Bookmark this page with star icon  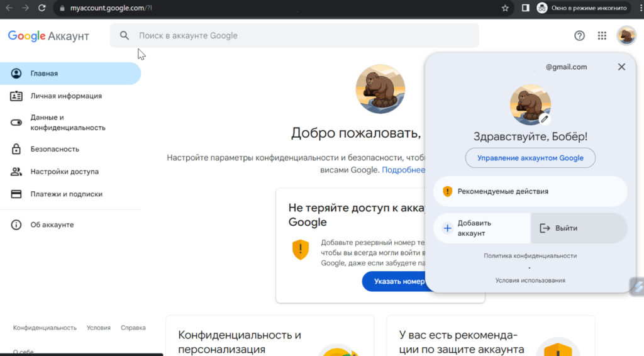click(x=505, y=8)
